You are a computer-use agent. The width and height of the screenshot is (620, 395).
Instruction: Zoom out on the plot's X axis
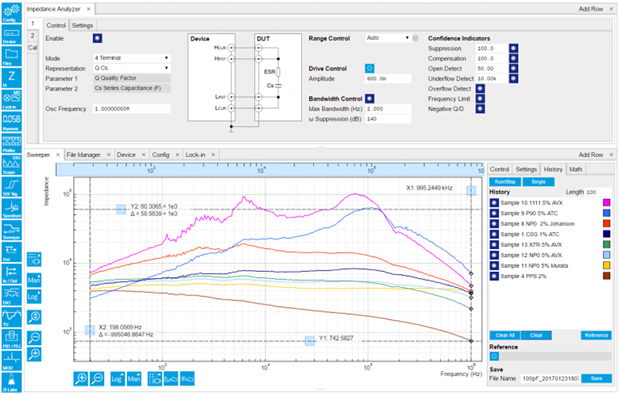[97, 378]
